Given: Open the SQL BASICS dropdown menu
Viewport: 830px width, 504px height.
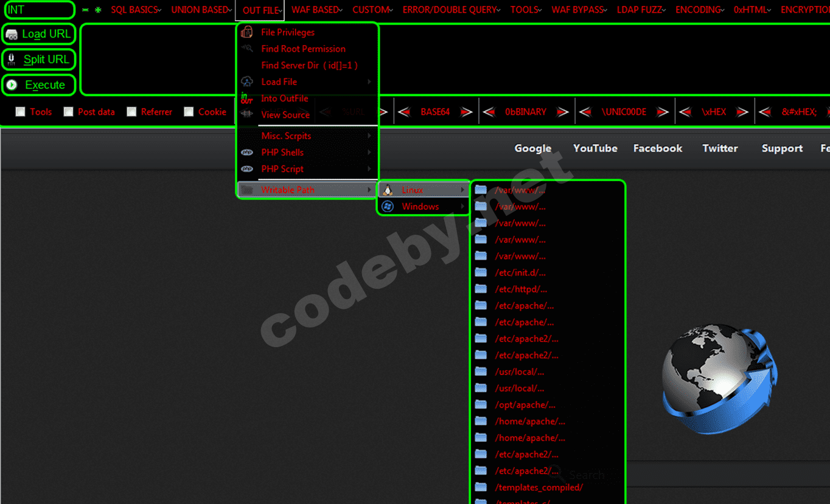Looking at the screenshot, I should pyautogui.click(x=136, y=10).
